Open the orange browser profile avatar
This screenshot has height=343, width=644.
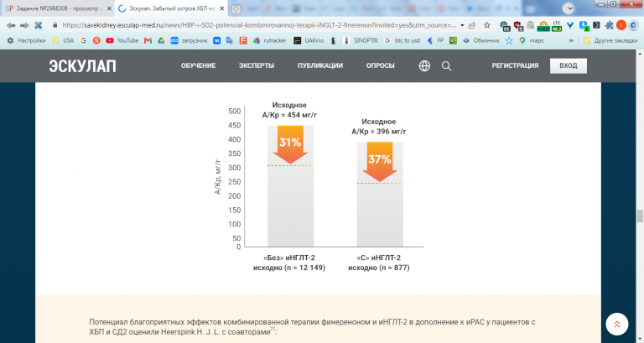(621, 25)
